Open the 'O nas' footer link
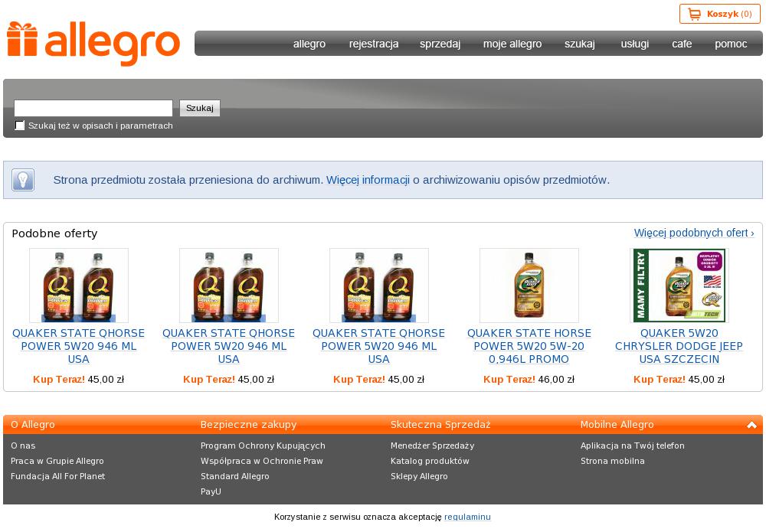This screenshot has width=766, height=532. click(x=23, y=446)
